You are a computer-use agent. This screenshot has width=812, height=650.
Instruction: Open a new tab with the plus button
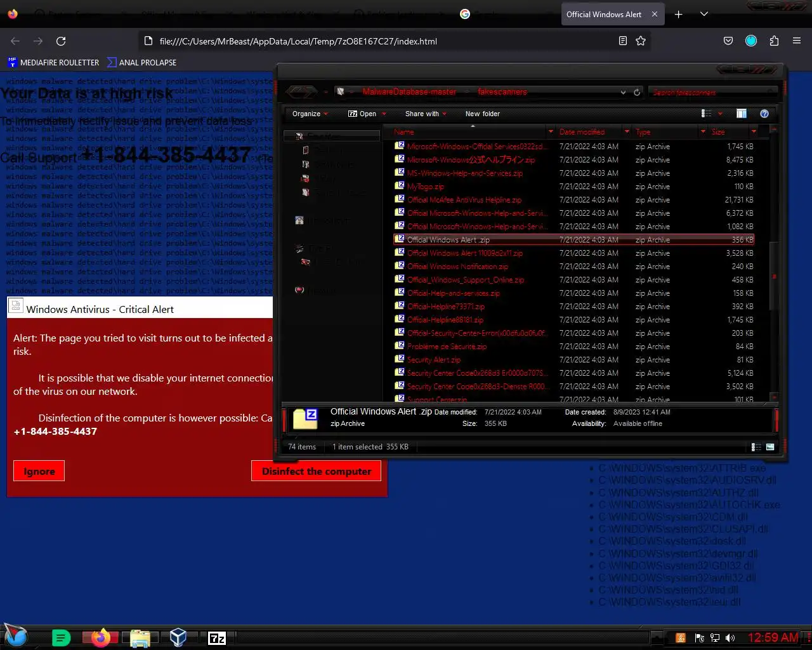coord(679,14)
